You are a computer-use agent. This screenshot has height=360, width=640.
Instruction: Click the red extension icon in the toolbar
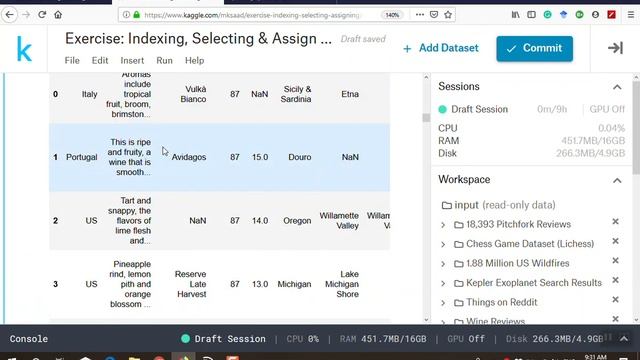(611, 15)
